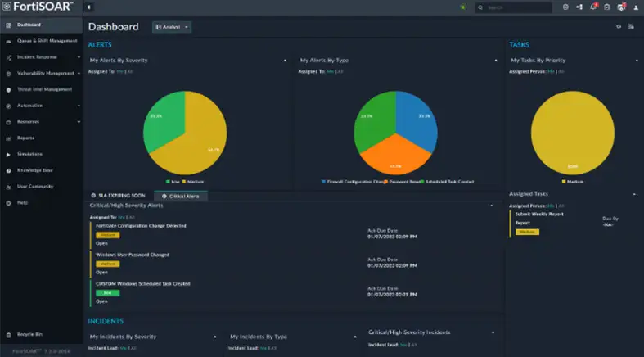Image resolution: width=644 pixels, height=357 pixels.
Task: Open FortiGate Configuration Change Detected alert
Action: pos(141,225)
